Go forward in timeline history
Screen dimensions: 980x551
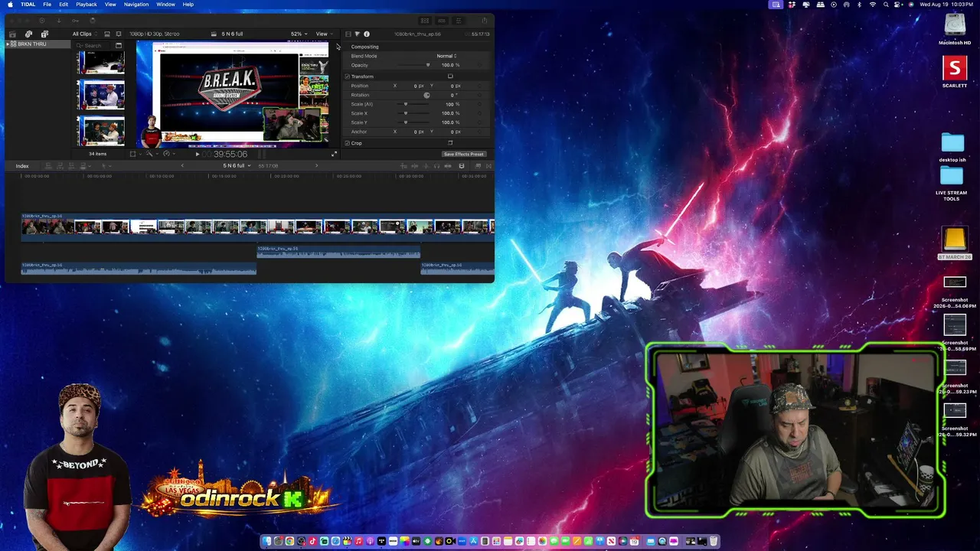pos(316,166)
